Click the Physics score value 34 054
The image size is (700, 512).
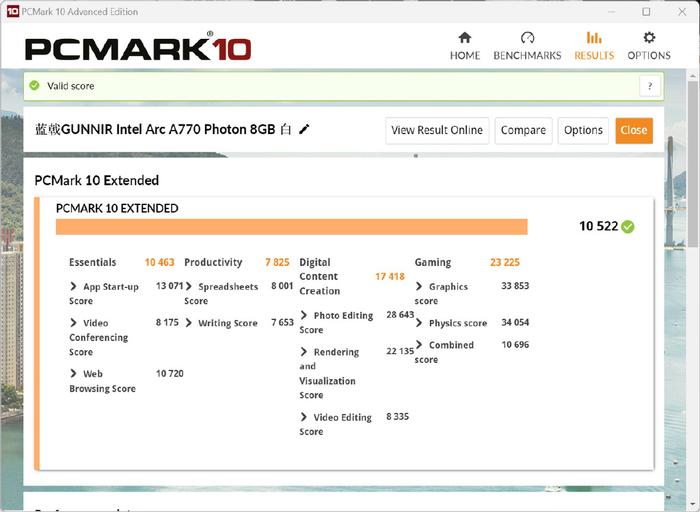(x=515, y=322)
